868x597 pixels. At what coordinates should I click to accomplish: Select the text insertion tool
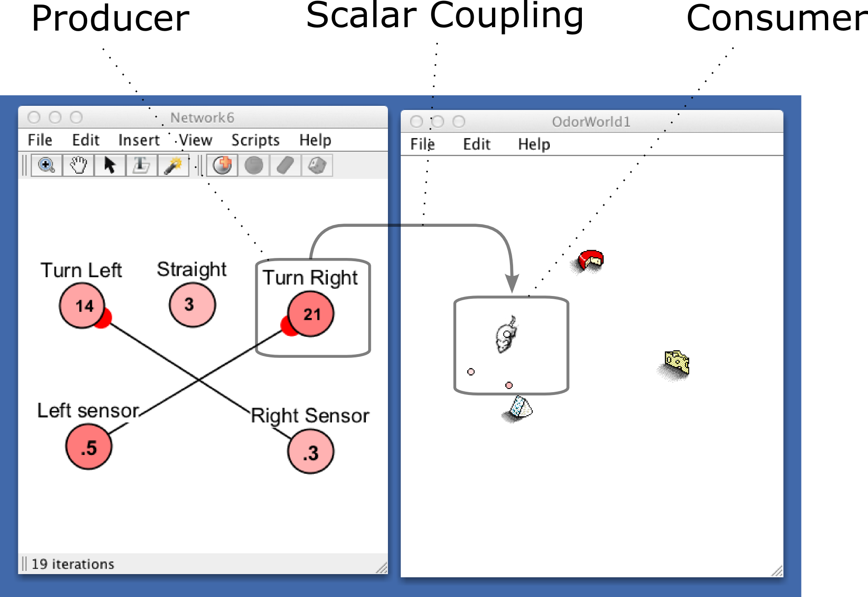(x=141, y=165)
